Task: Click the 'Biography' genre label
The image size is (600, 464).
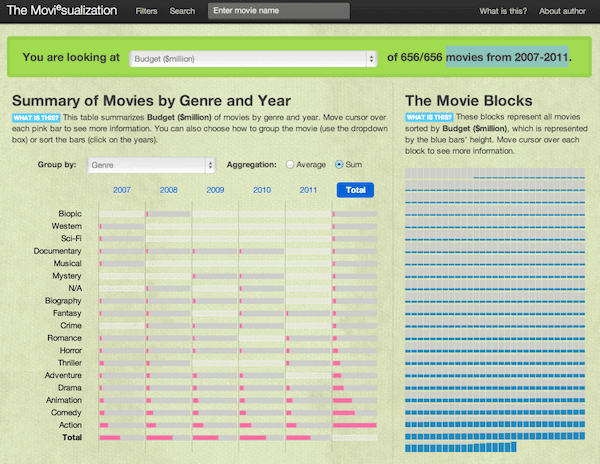Action: (63, 301)
